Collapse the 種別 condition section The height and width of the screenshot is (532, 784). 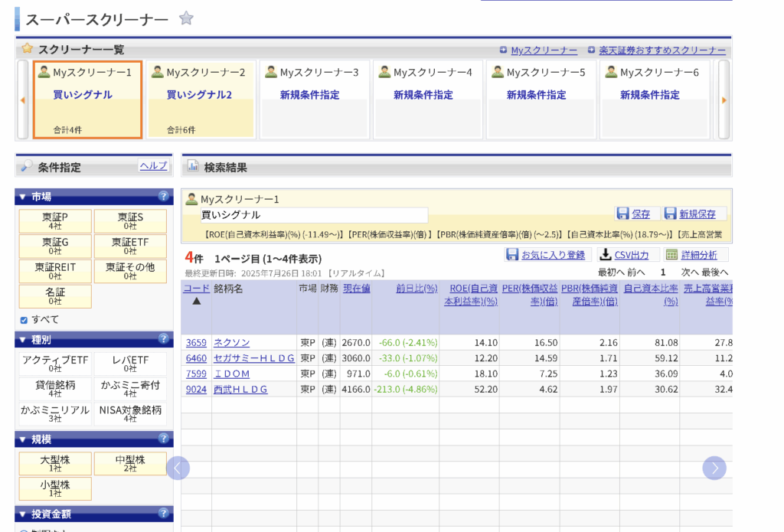point(22,340)
